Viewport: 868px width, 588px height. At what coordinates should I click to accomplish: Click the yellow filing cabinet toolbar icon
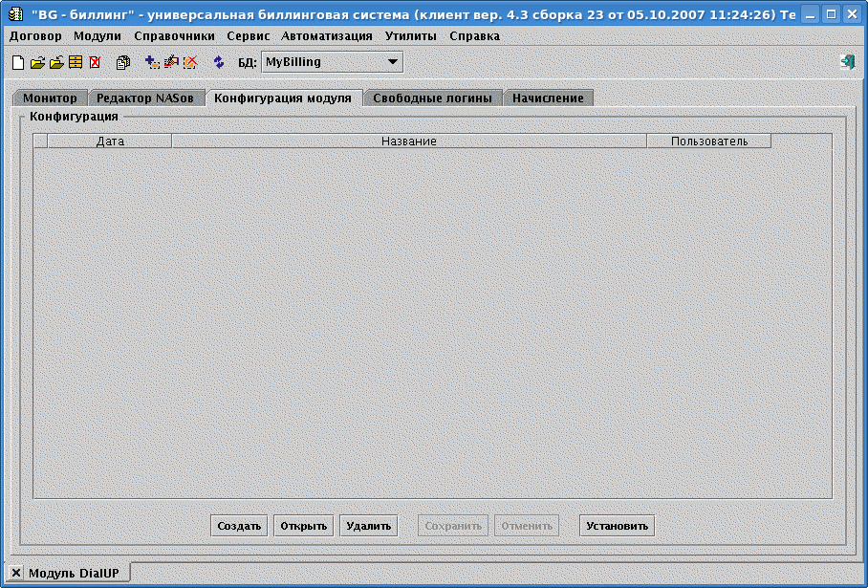point(76,62)
